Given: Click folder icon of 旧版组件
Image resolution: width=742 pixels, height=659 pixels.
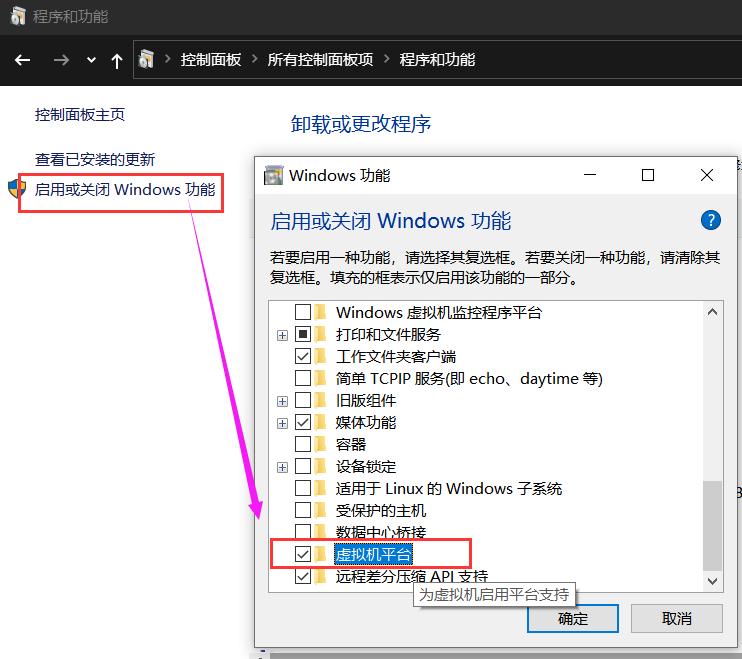Looking at the screenshot, I should [321, 400].
